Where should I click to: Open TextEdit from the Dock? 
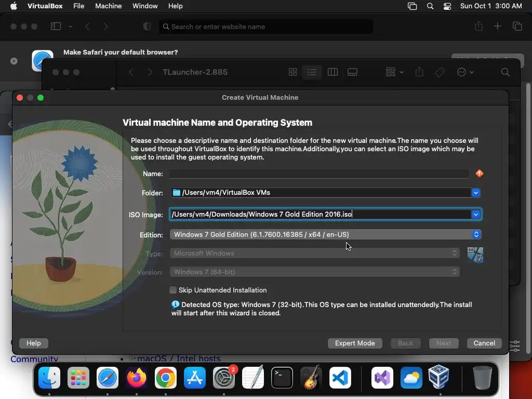[253, 378]
